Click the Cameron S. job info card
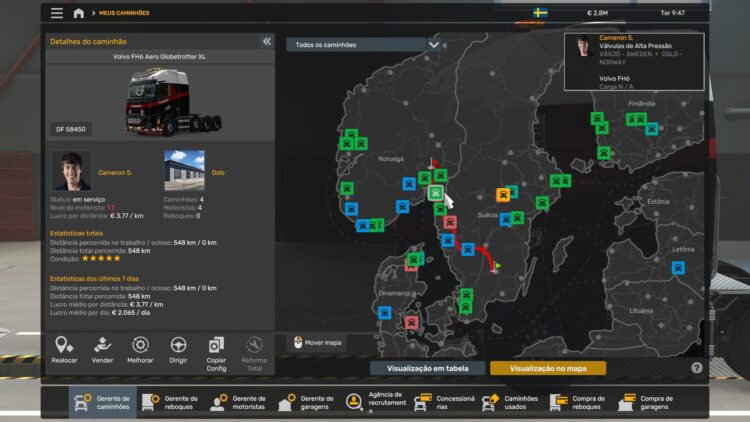The image size is (750, 422). tap(634, 62)
